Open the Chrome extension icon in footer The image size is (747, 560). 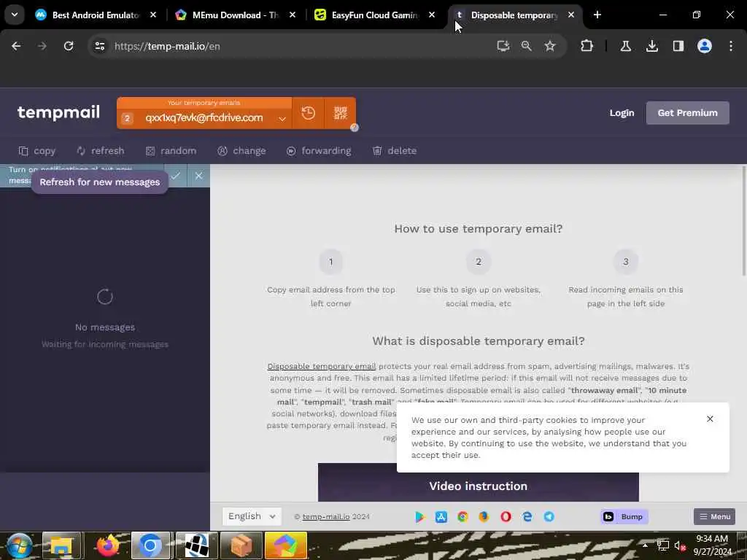(x=462, y=517)
